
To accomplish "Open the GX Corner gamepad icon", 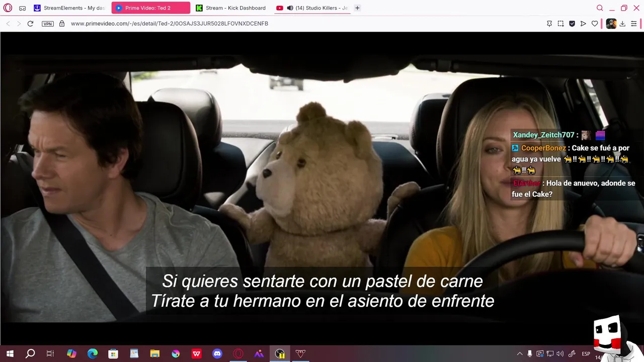I will click(x=23, y=8).
